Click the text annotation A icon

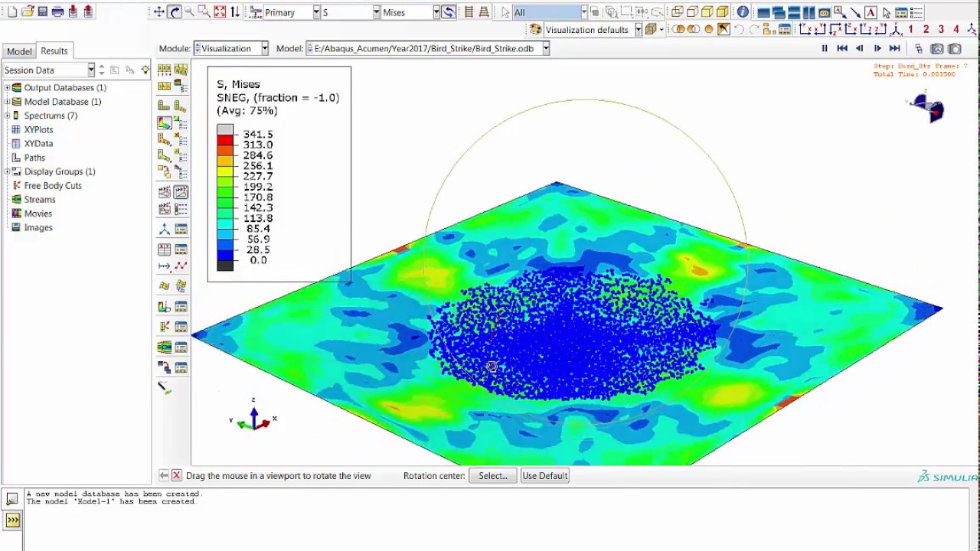point(871,12)
